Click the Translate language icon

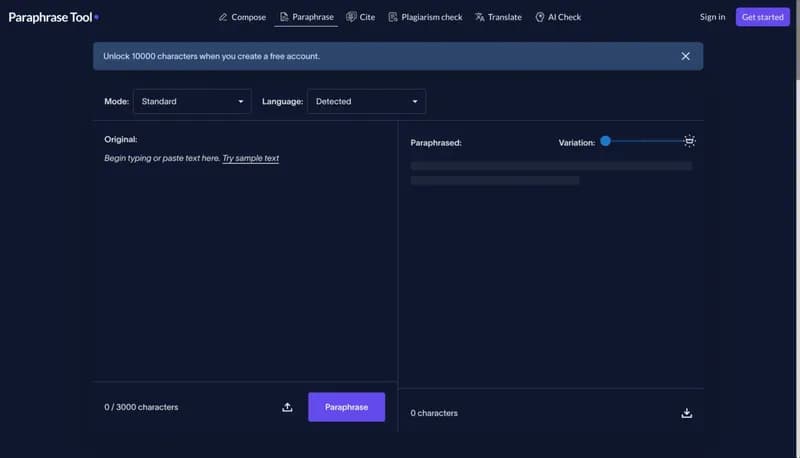(480, 17)
